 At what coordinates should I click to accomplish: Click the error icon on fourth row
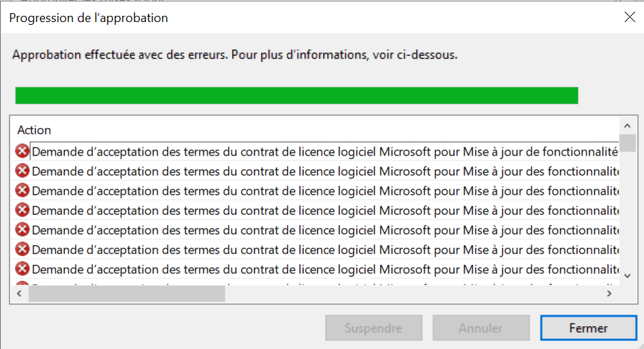(22, 210)
